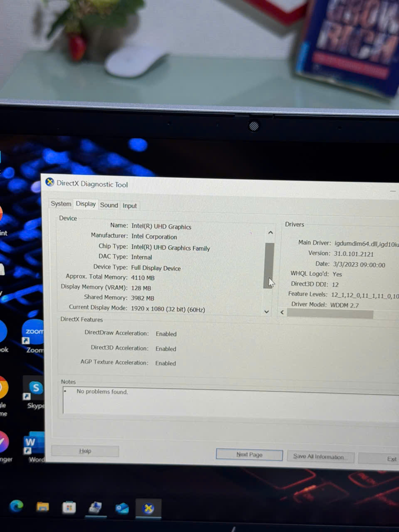Select the Display tab

(x=86, y=204)
